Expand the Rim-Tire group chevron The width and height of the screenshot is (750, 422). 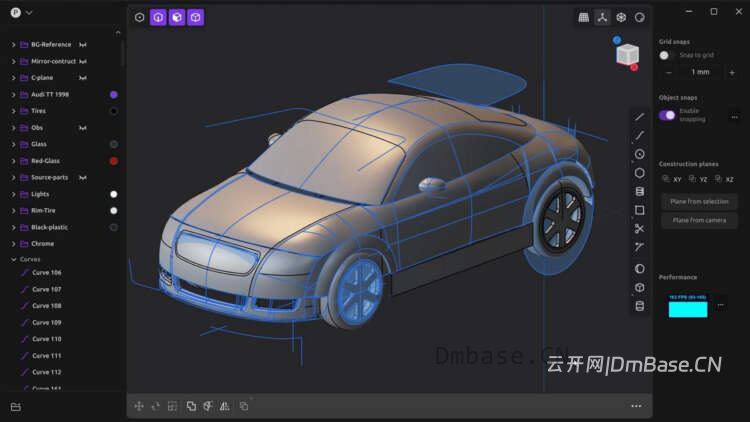click(x=13, y=211)
